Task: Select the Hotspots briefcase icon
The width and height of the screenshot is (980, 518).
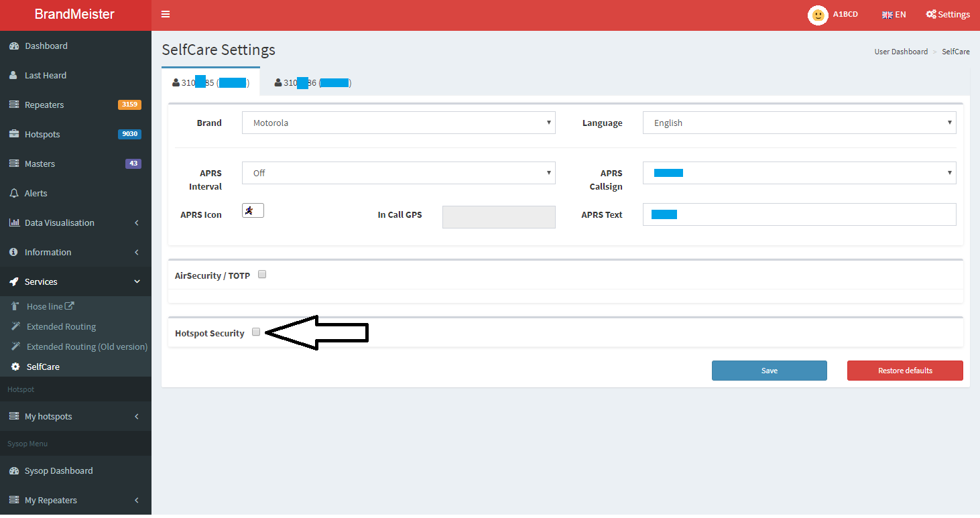Action: (x=13, y=134)
